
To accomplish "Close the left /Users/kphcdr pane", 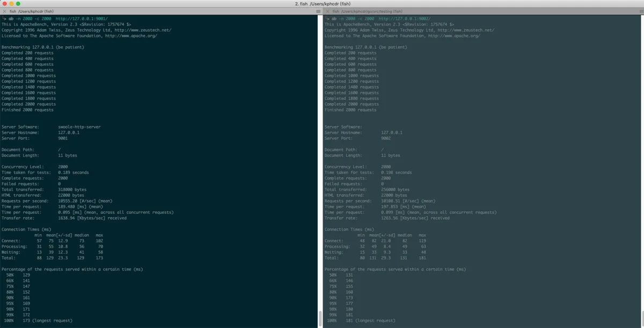I will tap(5, 11).
